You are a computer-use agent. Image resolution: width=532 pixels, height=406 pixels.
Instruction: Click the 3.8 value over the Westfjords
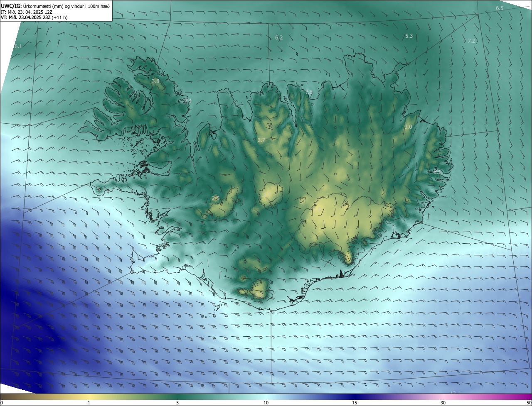155,81
